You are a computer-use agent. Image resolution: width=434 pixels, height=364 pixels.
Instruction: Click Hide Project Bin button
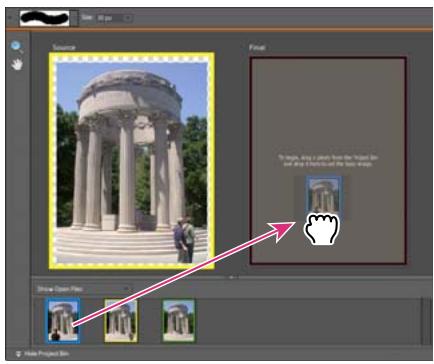point(42,354)
